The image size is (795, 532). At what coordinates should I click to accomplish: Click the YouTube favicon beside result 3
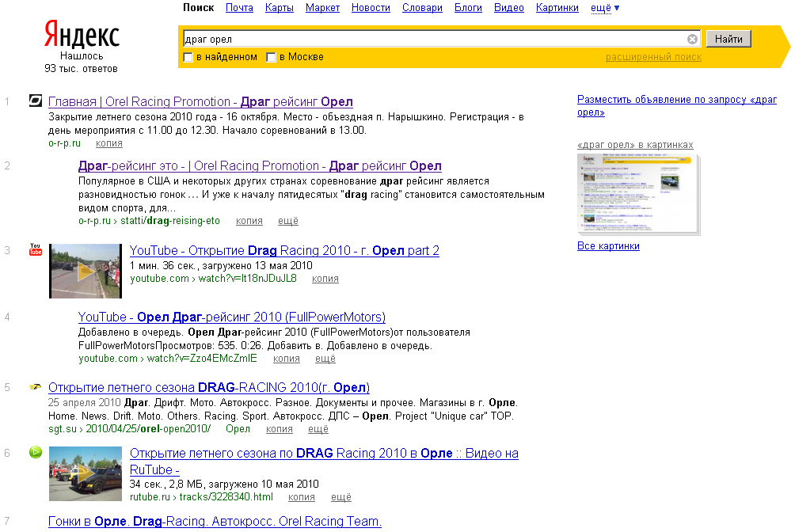coord(36,250)
